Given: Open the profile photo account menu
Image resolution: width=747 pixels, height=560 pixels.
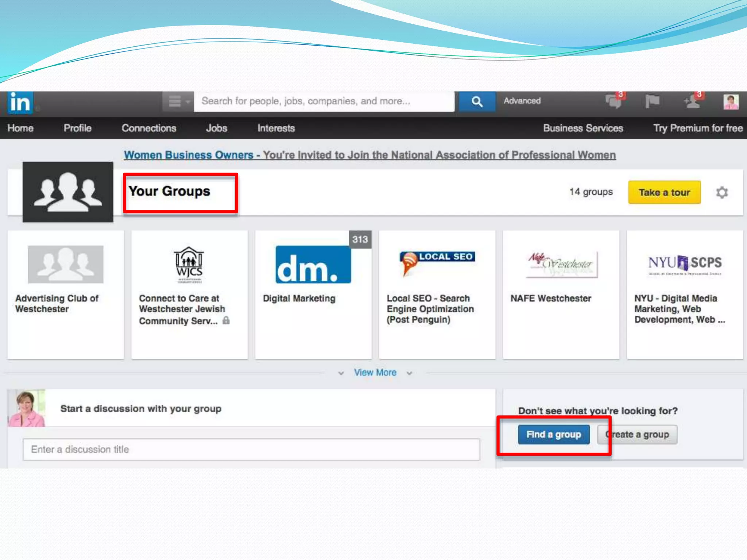Looking at the screenshot, I should [x=731, y=102].
